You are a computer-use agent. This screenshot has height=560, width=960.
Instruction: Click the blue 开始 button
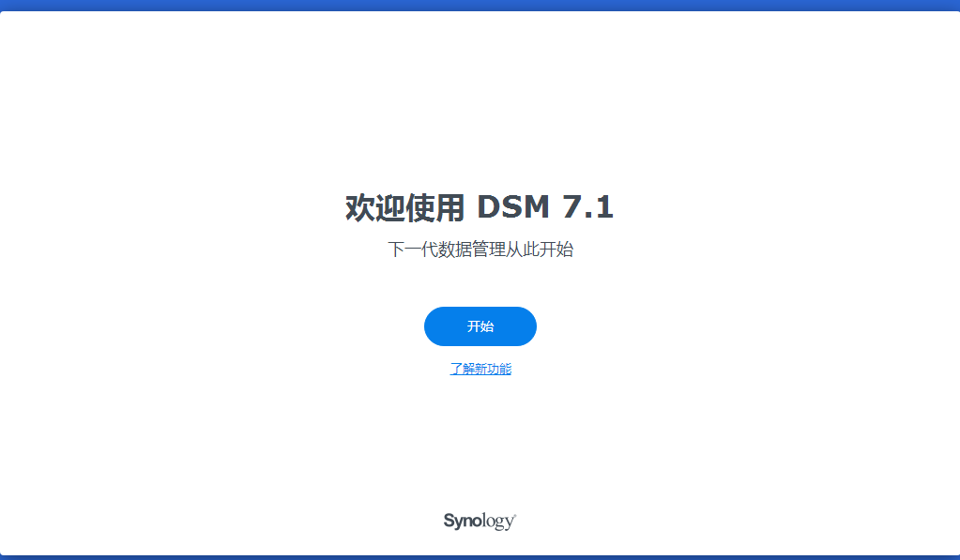coord(480,326)
